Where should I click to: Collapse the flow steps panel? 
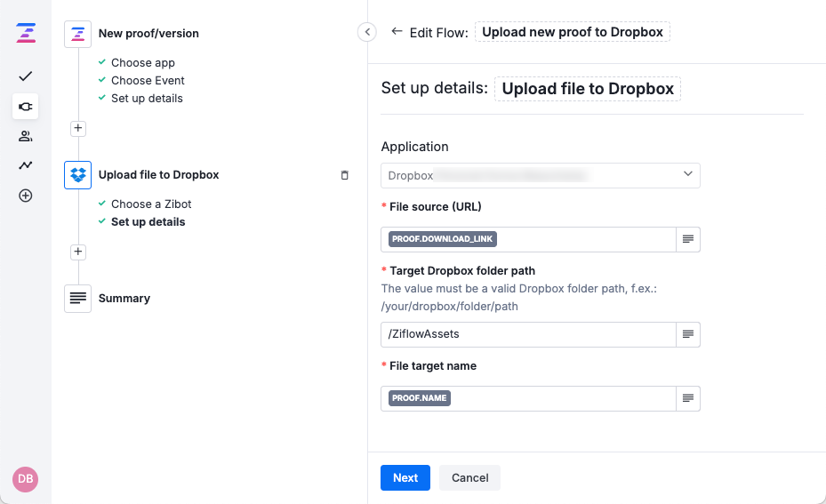(x=367, y=32)
